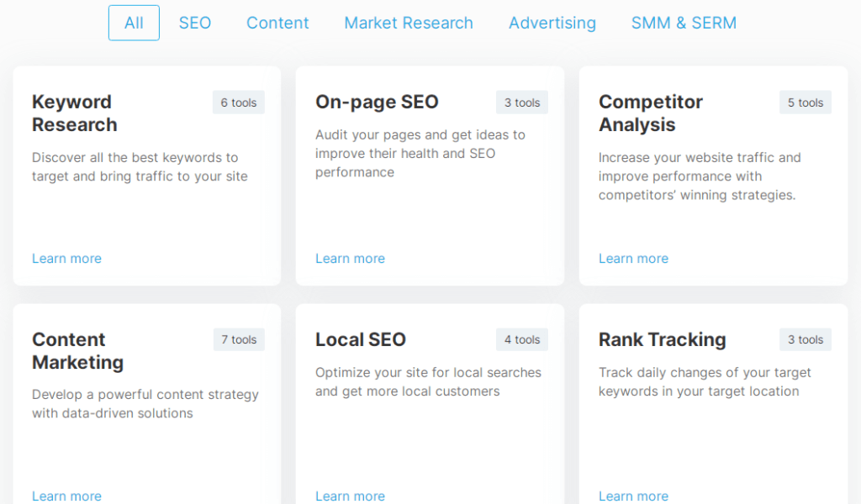Click the 3 tools badge on On-page SEO
Screen dimensions: 861x504
(521, 102)
